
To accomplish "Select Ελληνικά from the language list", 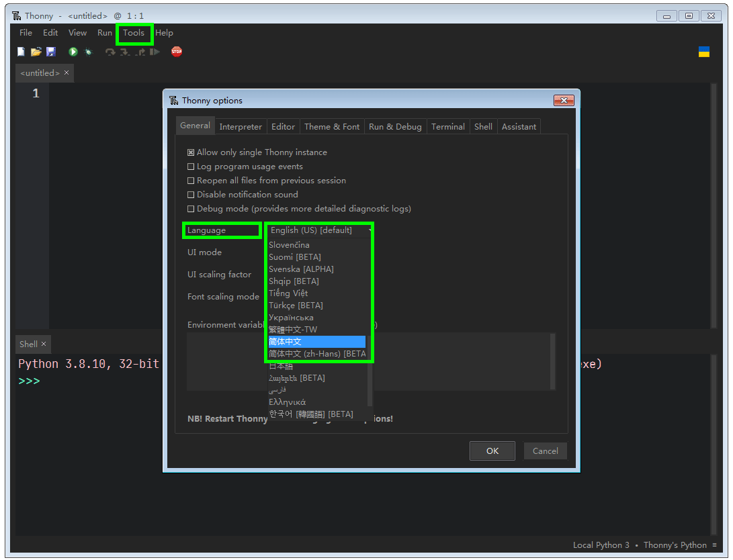I will click(317, 402).
